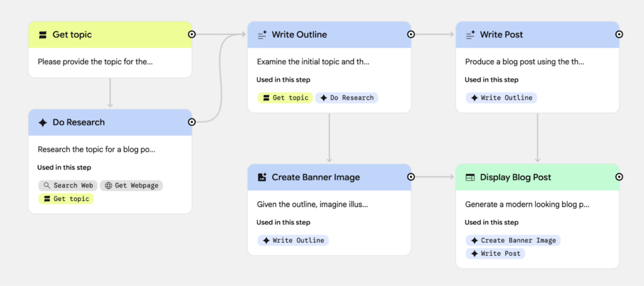This screenshot has height=286, width=644.
Task: Click sparkle icon in Create Banner Image chip
Action: coord(474,240)
